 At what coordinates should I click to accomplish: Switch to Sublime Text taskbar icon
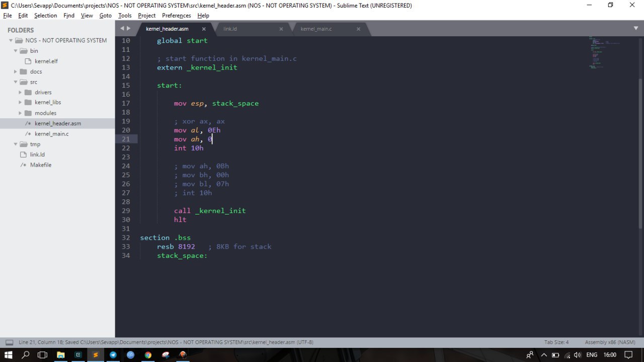[x=96, y=354]
